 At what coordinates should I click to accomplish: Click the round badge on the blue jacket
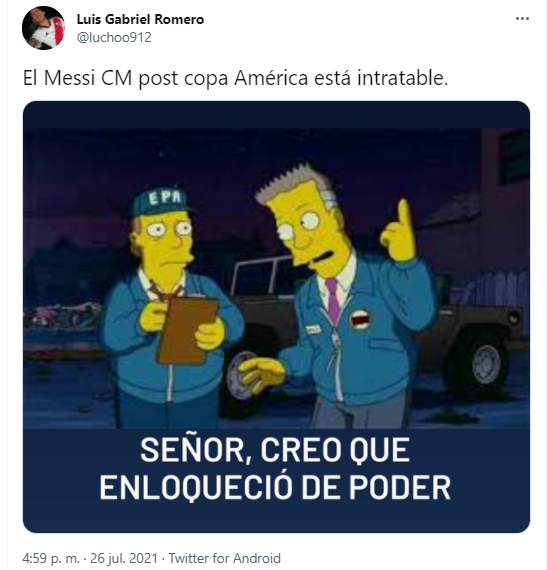pyautogui.click(x=360, y=320)
